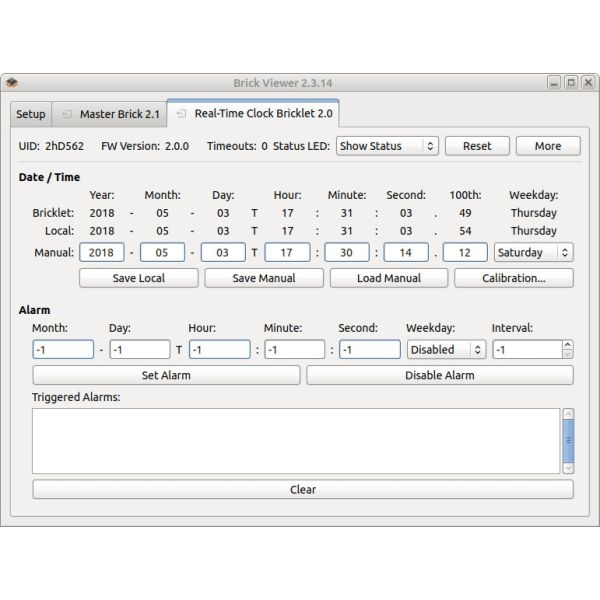Click the Manual day field showing 03
Viewport: 600px width, 600px height.
223,252
